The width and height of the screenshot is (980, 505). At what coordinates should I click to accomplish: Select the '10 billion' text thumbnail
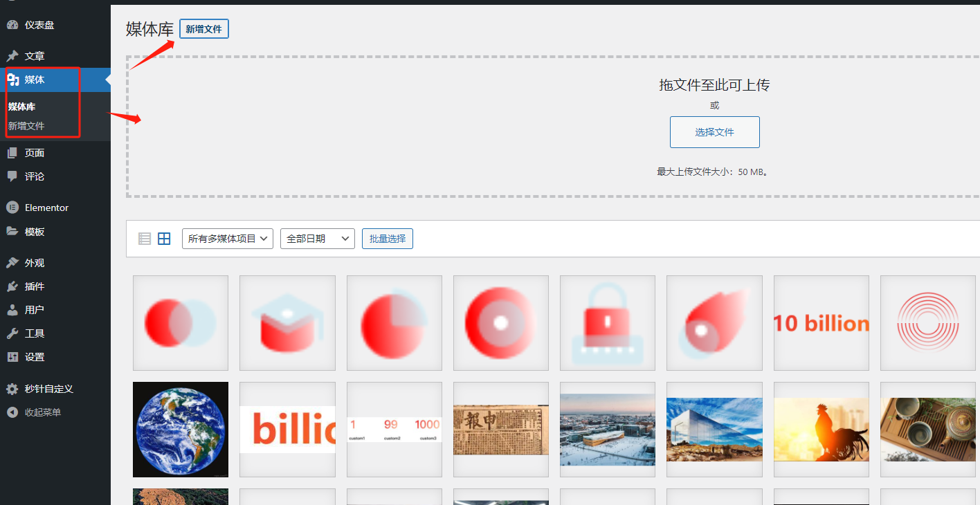[x=822, y=323]
